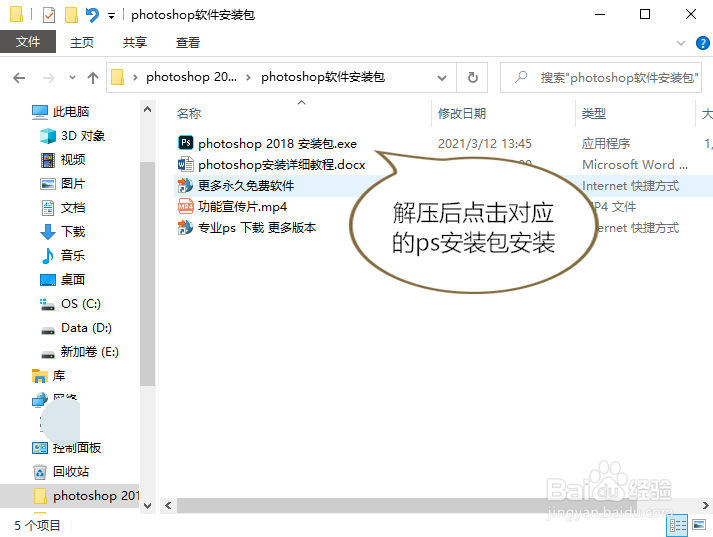
Task: Click 应用程序 type cell
Action: tap(606, 144)
